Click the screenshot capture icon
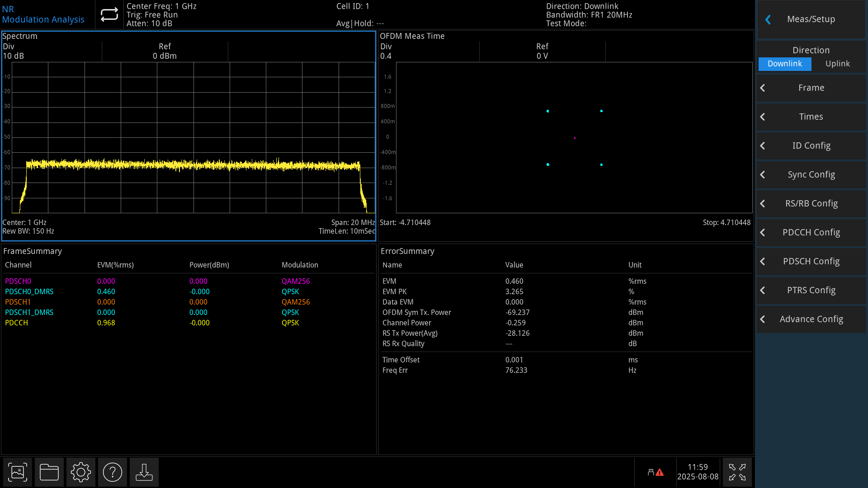 coord(17,472)
